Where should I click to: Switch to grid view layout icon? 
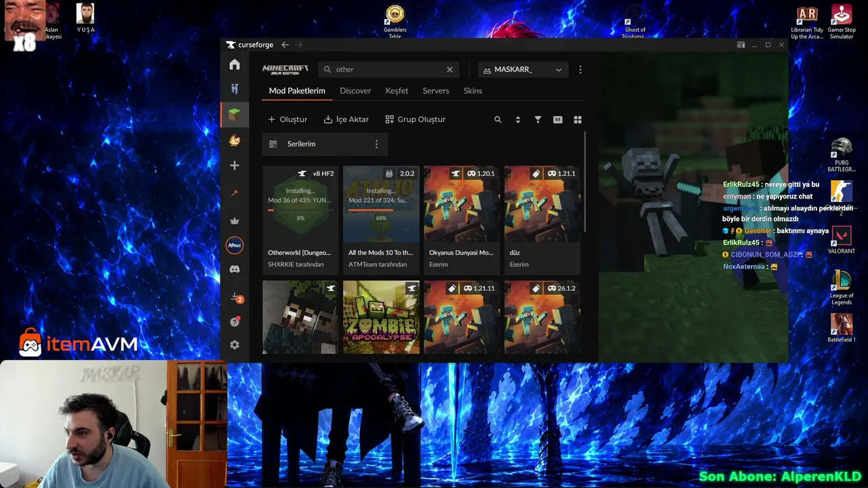pos(578,119)
